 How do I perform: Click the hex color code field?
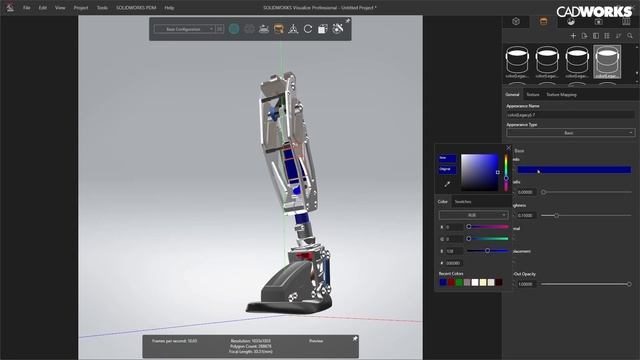pyautogui.click(x=454, y=263)
